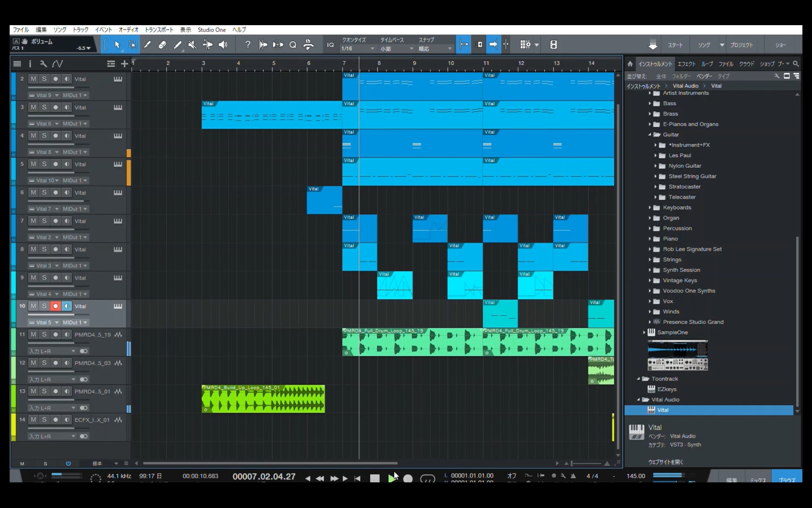
Task: Collapse the Guitar folder
Action: point(650,135)
